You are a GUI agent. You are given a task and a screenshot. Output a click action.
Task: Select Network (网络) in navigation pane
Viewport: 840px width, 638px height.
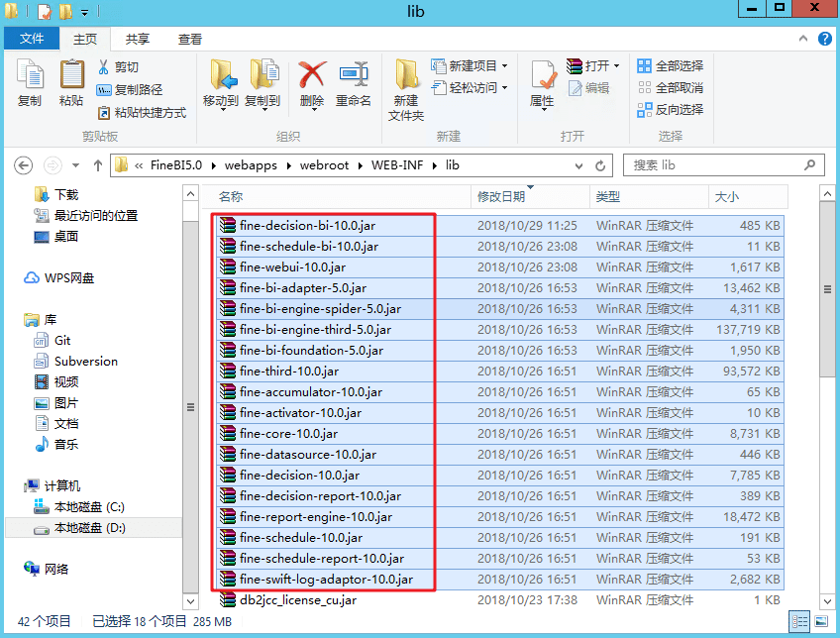47,569
